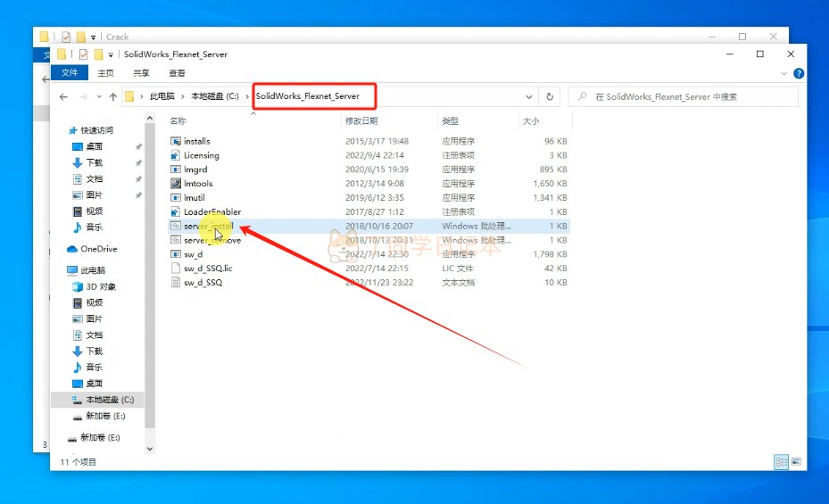Image resolution: width=829 pixels, height=504 pixels.
Task: Select the sw_d_SSQ.lic file icon
Action: coord(176,268)
